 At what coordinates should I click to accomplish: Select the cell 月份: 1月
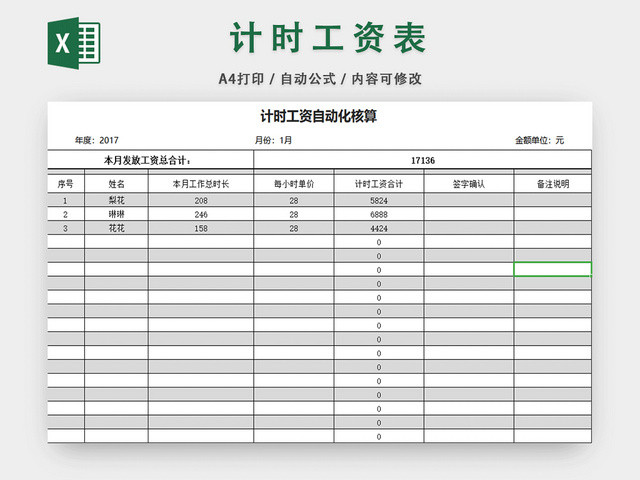(x=273, y=140)
